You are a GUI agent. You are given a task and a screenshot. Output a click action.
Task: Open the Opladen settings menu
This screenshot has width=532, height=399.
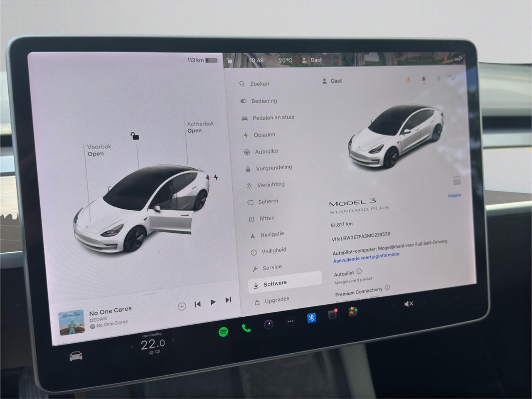pos(264,135)
